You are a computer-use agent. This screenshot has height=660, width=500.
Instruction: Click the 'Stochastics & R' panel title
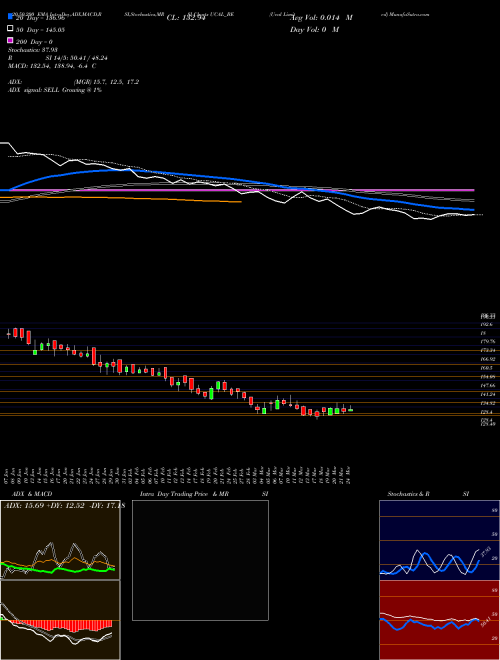point(408,494)
